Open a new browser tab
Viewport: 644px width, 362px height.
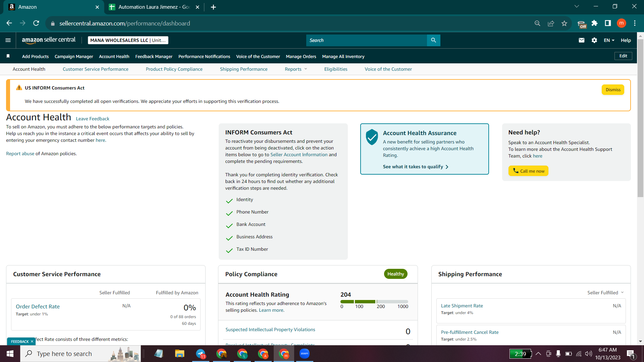[x=213, y=7]
